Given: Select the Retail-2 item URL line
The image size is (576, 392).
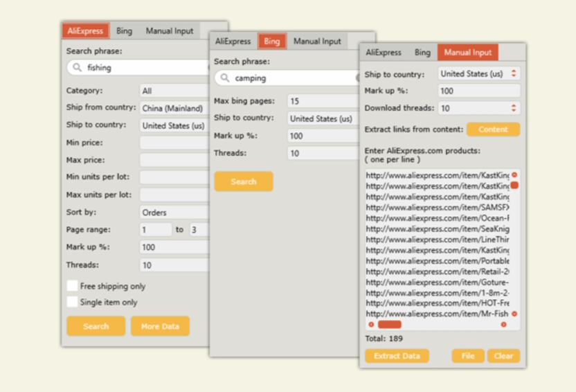Looking at the screenshot, I should click(438, 271).
